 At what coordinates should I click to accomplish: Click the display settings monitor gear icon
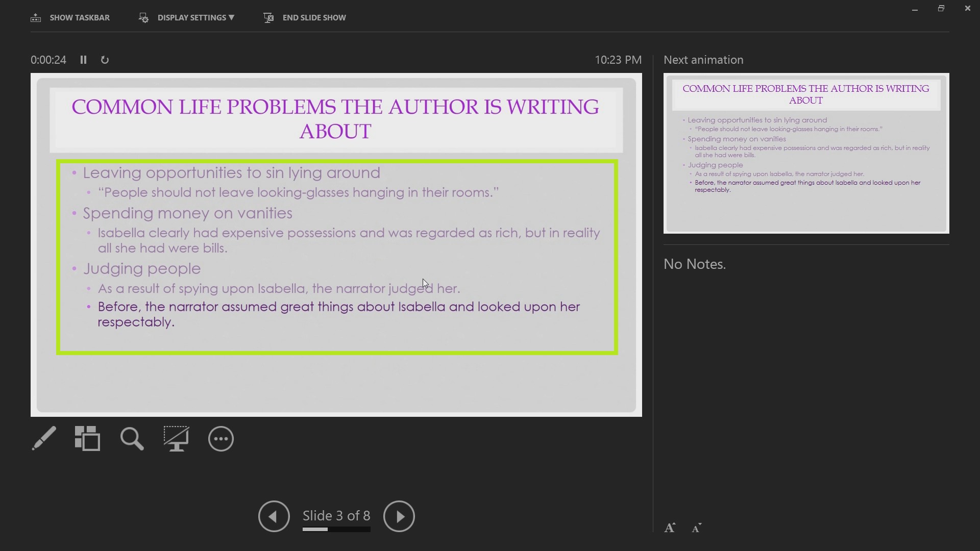143,18
